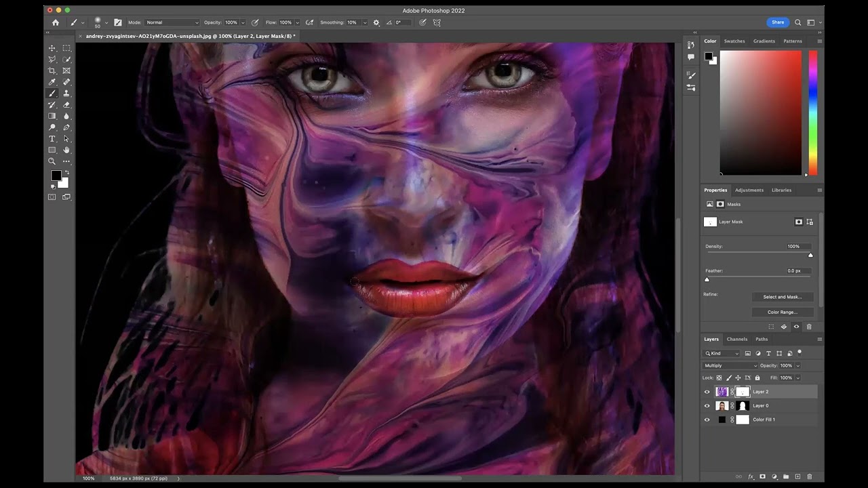Select the Rectangular Marquee tool
868x488 pixels.
(x=66, y=48)
